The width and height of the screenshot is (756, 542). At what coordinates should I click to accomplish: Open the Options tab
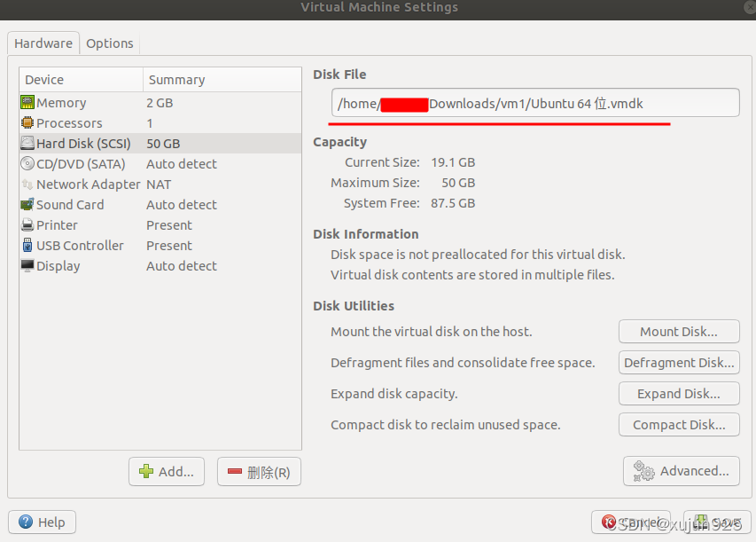[109, 43]
